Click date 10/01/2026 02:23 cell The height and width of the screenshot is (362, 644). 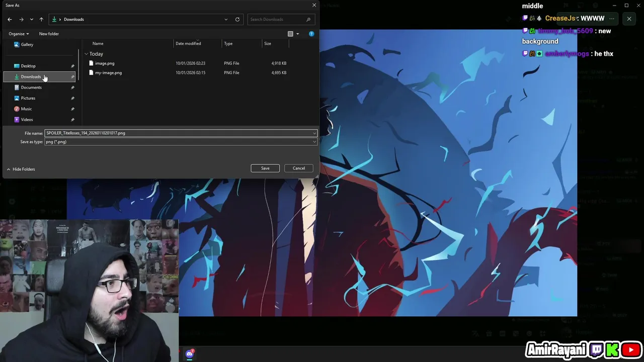pyautogui.click(x=190, y=63)
